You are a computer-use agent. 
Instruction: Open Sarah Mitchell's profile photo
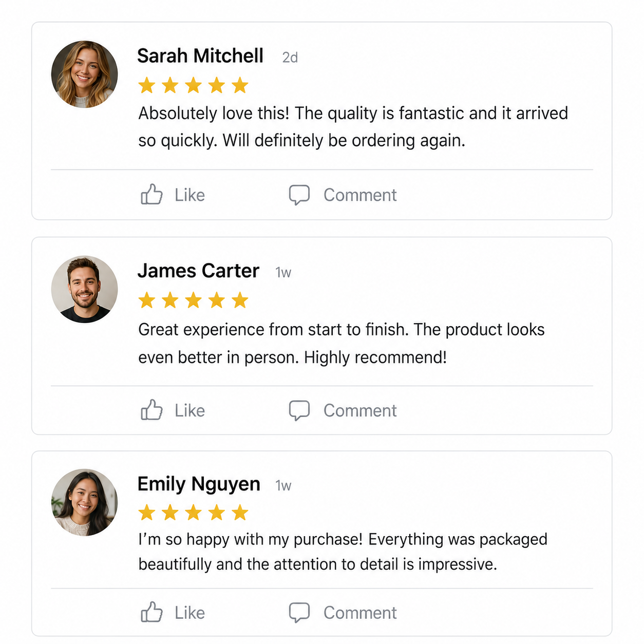(x=85, y=74)
